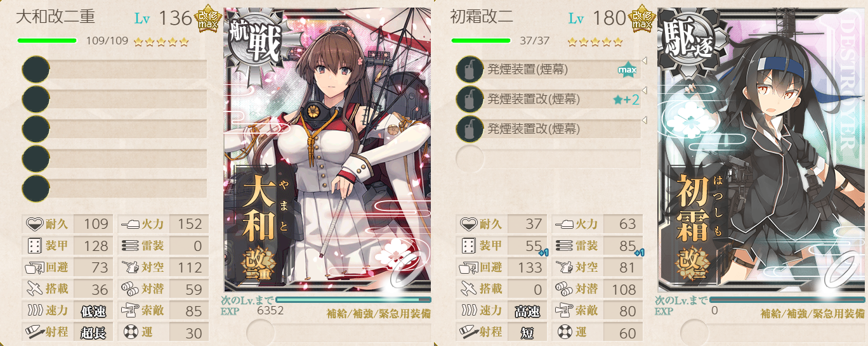Expand arrow beside third 発煙装置改(煙幕) slot
Screen dimensions: 868x346
click(644, 120)
